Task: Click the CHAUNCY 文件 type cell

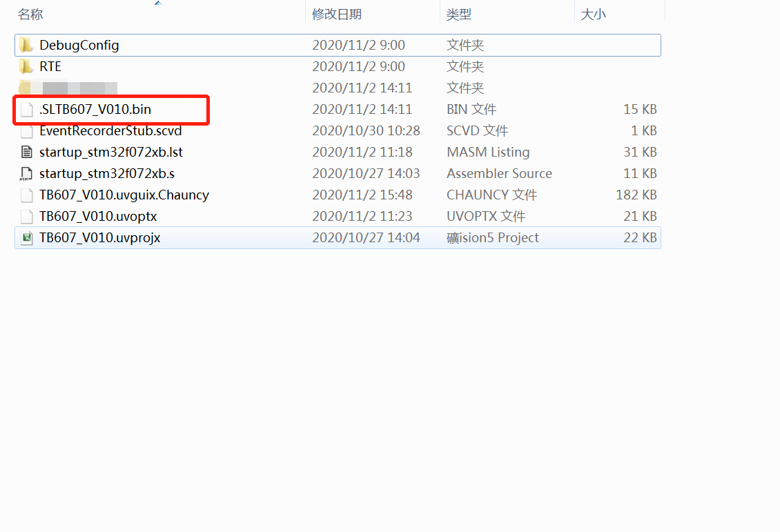Action: (491, 195)
